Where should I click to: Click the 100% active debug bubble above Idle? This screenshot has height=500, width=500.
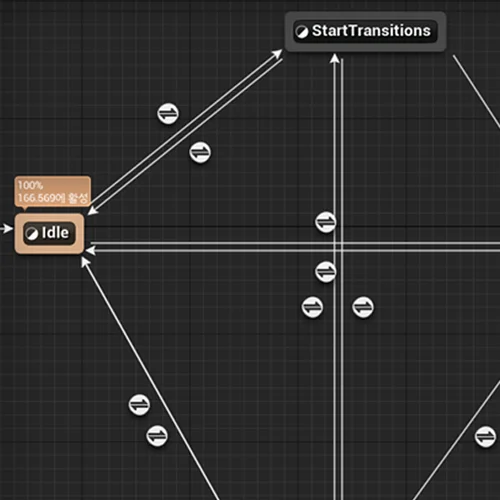[53, 192]
